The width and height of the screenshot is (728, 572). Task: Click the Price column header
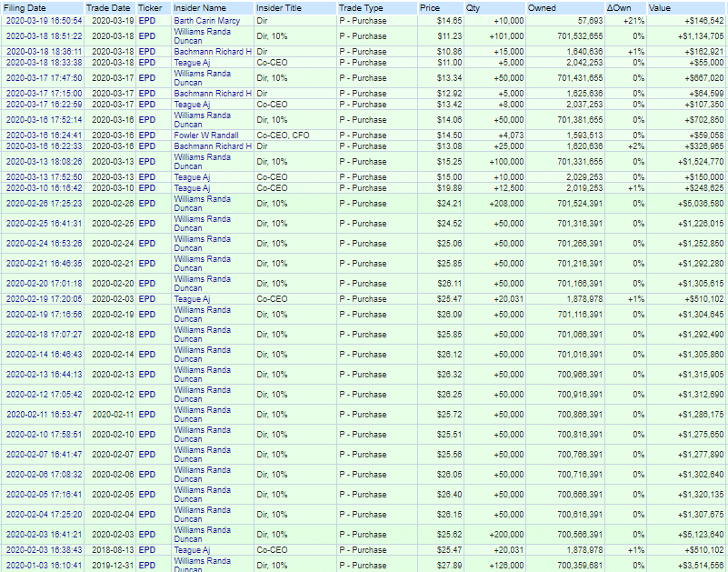(430, 8)
